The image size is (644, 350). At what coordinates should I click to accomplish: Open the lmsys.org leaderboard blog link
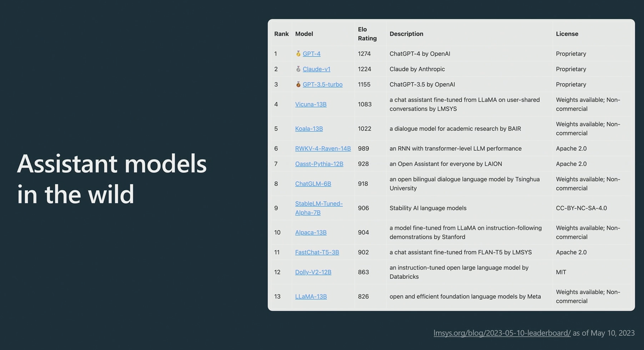[x=502, y=333]
